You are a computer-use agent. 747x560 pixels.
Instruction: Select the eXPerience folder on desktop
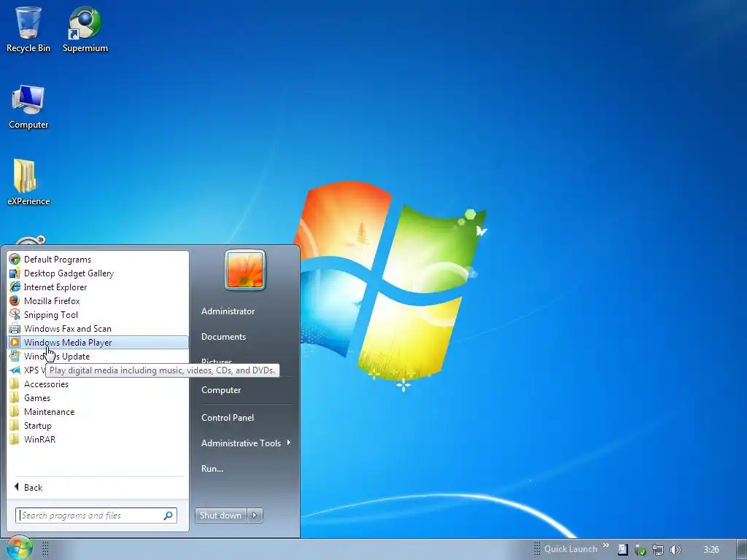click(28, 182)
